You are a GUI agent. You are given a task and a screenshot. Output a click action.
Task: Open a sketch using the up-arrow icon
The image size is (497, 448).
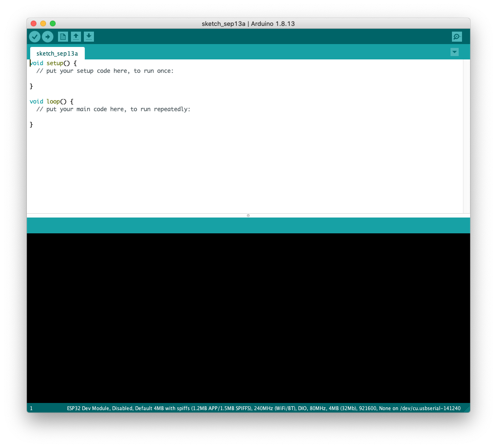76,37
